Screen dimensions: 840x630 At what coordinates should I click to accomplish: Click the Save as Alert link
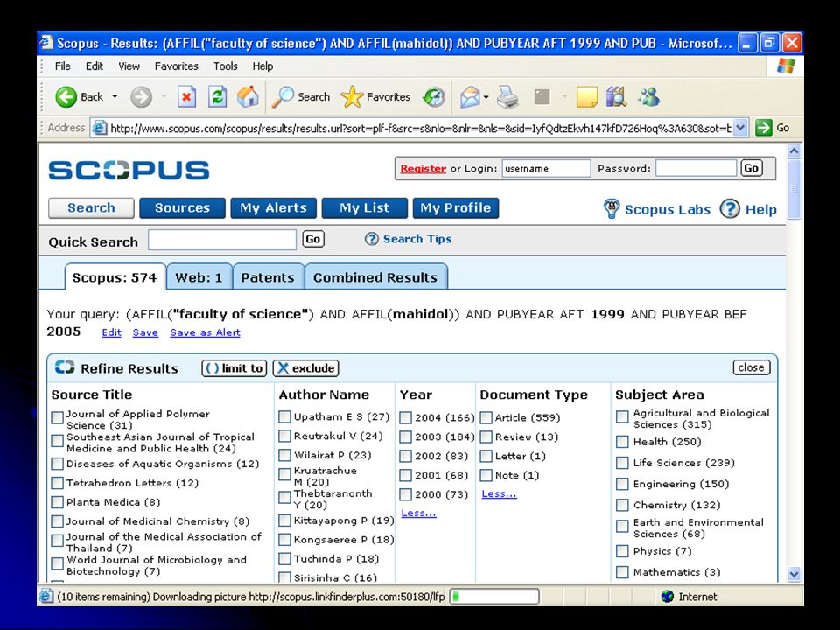tap(205, 332)
